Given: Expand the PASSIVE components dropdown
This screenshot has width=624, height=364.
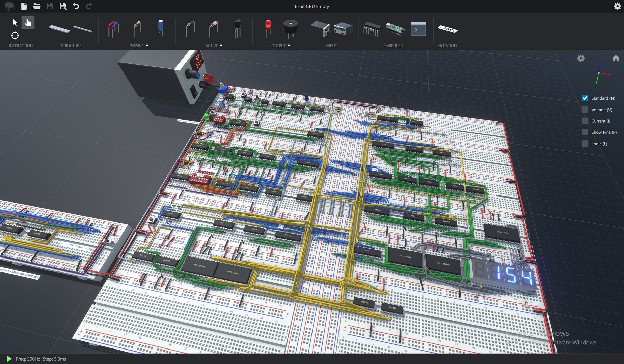Looking at the screenshot, I should click(148, 45).
